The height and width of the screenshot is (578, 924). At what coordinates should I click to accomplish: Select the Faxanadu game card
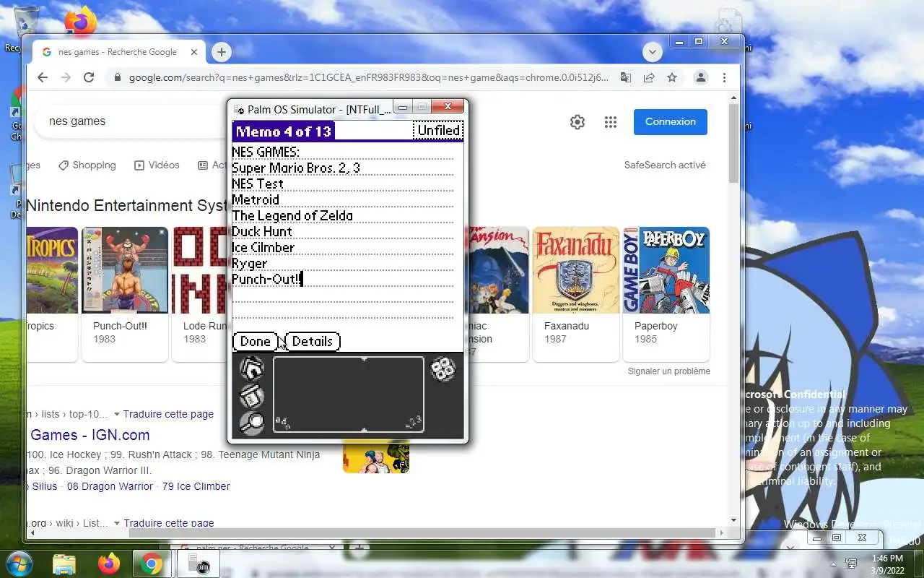[576, 294]
